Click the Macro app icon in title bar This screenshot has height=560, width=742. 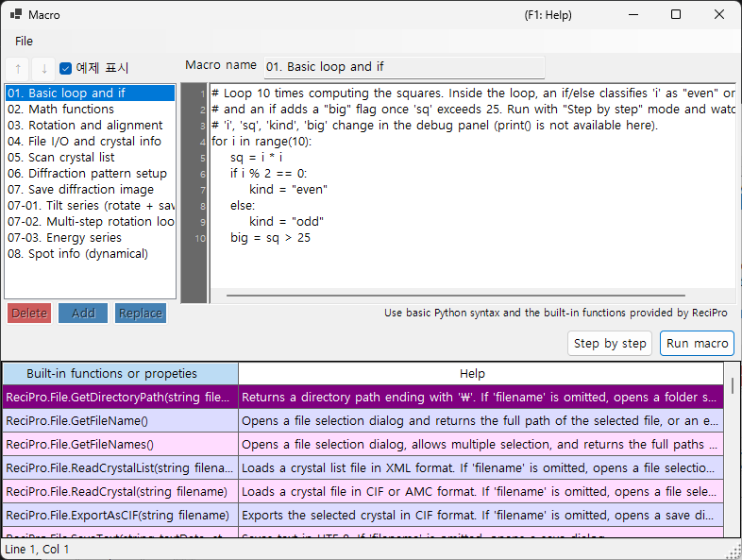(16, 15)
